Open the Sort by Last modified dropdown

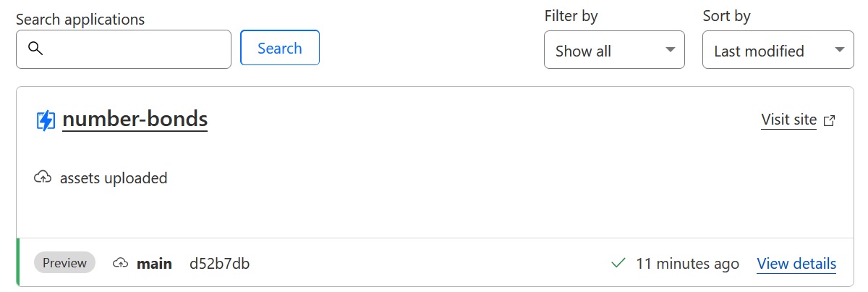tap(778, 50)
